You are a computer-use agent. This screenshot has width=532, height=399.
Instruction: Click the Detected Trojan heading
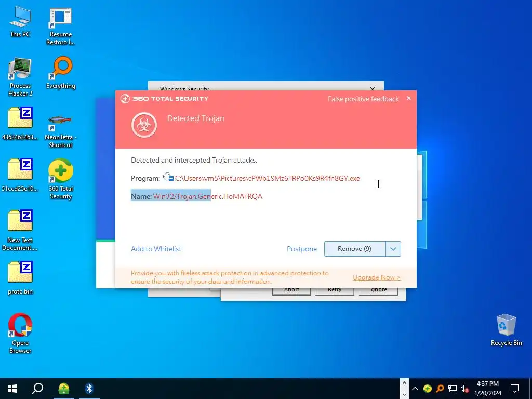coord(195,118)
